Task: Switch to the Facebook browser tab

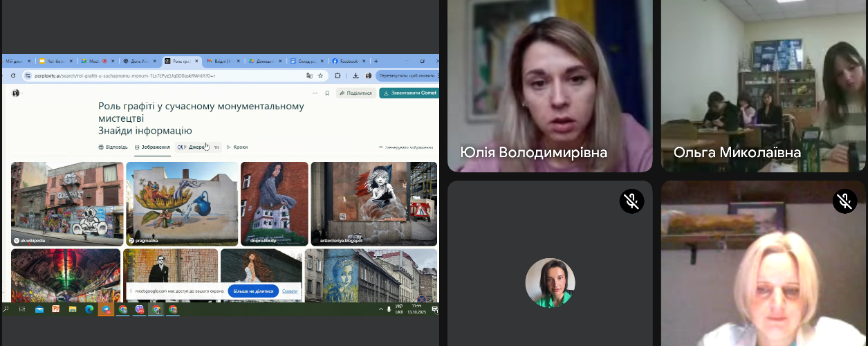Action: coord(348,61)
